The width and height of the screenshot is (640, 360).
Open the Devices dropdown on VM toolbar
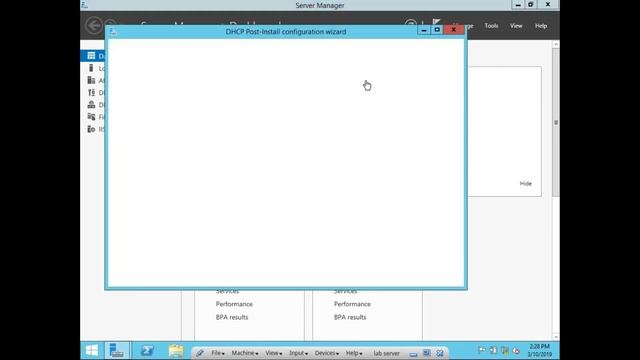(327, 353)
